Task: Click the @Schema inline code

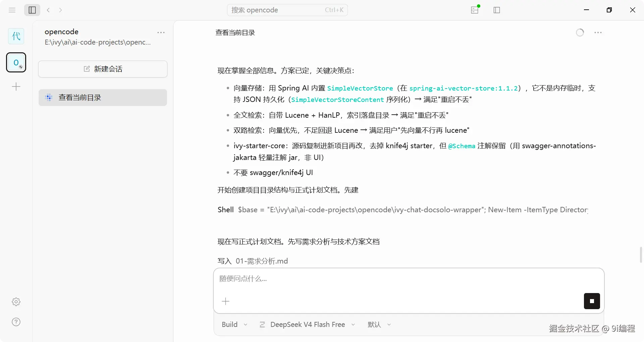Action: pyautogui.click(x=462, y=146)
